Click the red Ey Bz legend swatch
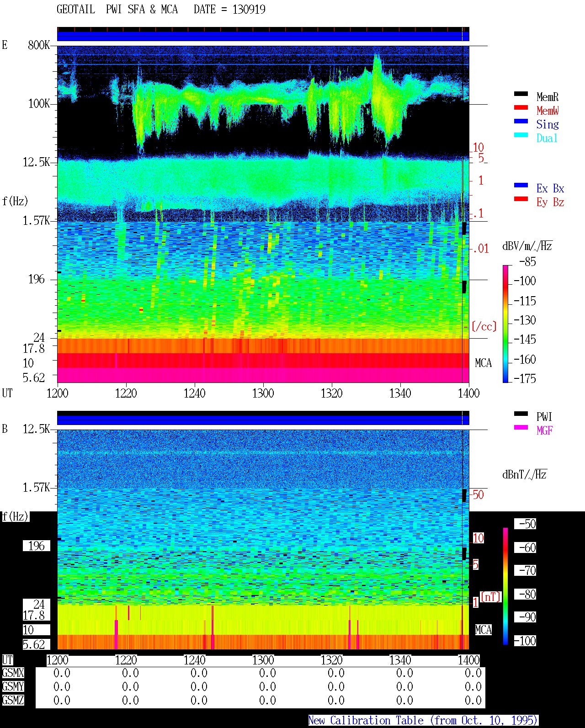The height and width of the screenshot is (728, 585). pyautogui.click(x=521, y=199)
